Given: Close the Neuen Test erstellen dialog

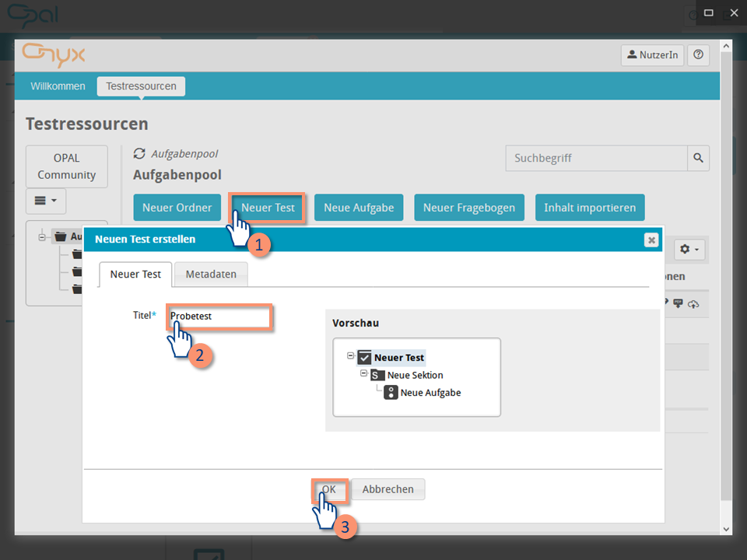Looking at the screenshot, I should 651,240.
